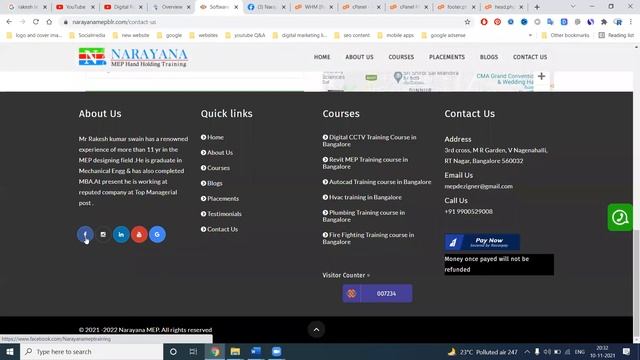
Task: Open Windows Start menu
Action: click(10, 351)
